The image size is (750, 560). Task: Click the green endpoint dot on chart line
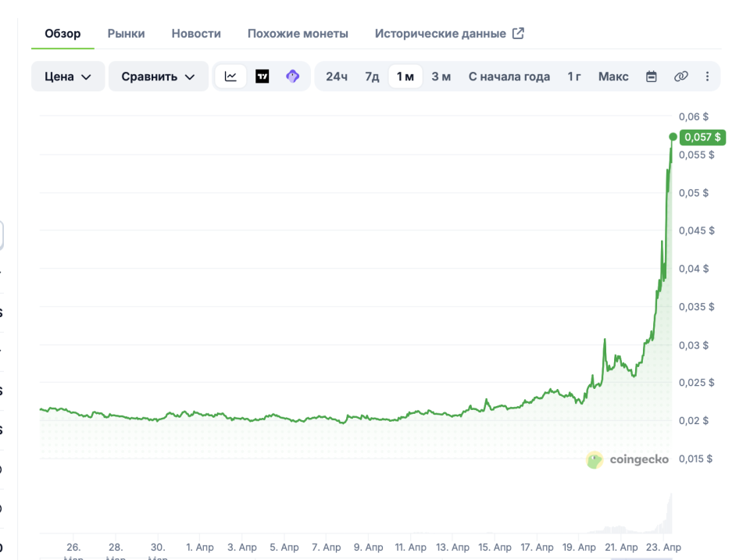[673, 137]
